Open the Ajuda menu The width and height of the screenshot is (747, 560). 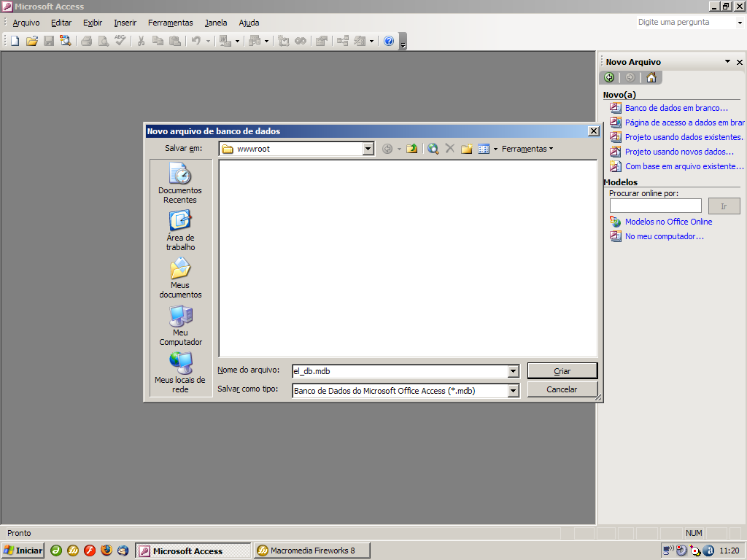click(249, 23)
